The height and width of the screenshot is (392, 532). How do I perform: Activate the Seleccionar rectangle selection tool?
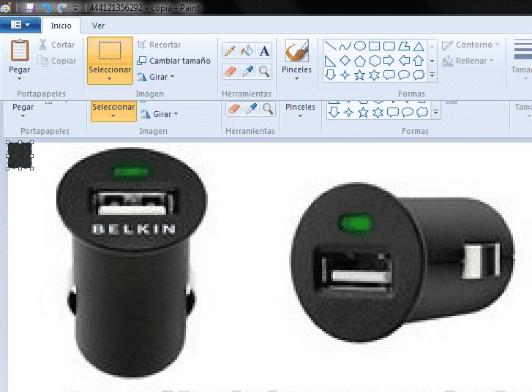[x=110, y=50]
